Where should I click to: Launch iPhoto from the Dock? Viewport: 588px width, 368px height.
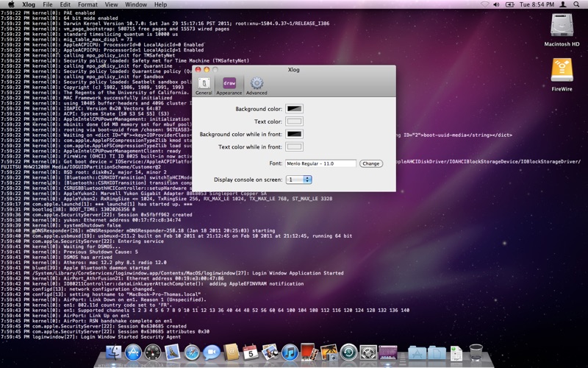click(x=329, y=353)
